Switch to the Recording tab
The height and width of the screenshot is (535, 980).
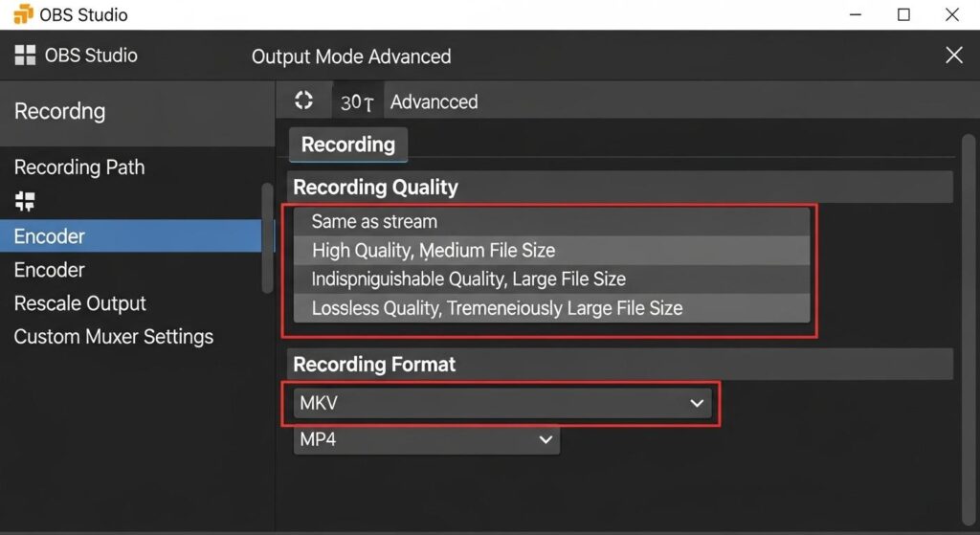click(348, 145)
